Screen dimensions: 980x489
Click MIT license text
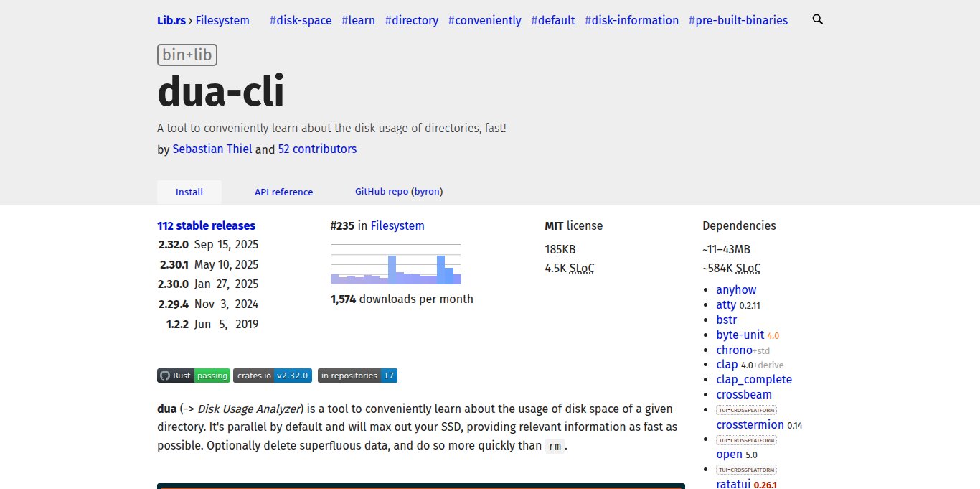click(x=574, y=225)
